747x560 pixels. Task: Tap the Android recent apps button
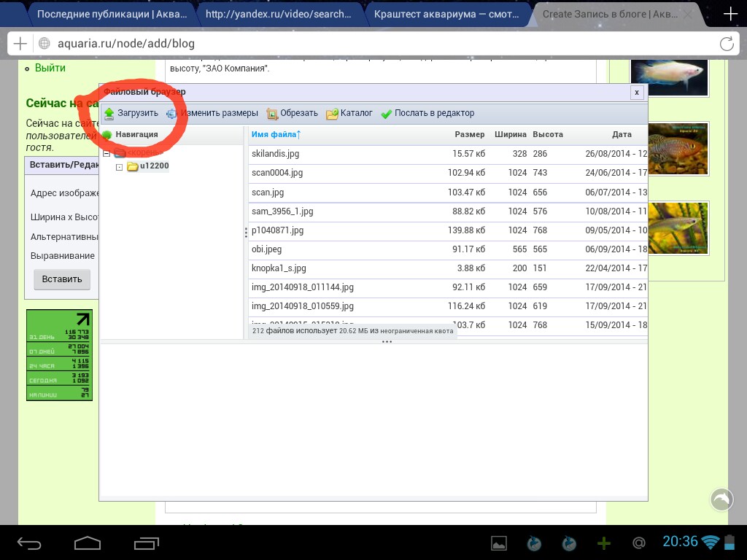coord(146,542)
